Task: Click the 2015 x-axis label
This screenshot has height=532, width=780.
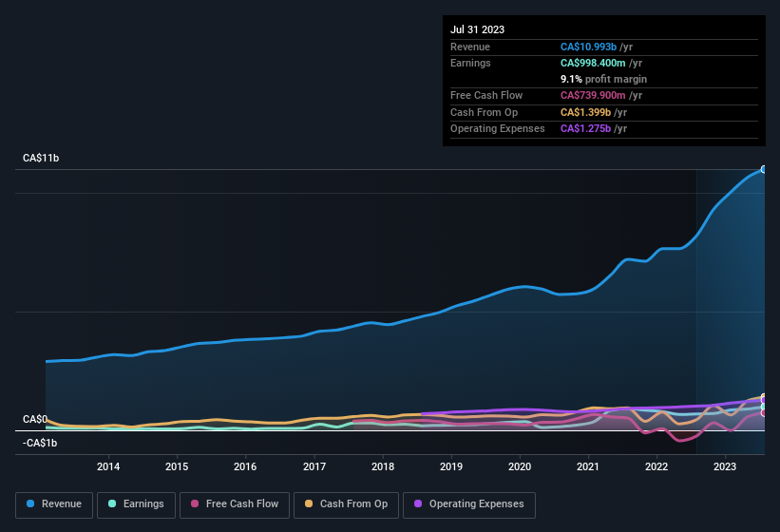Action: (x=177, y=466)
